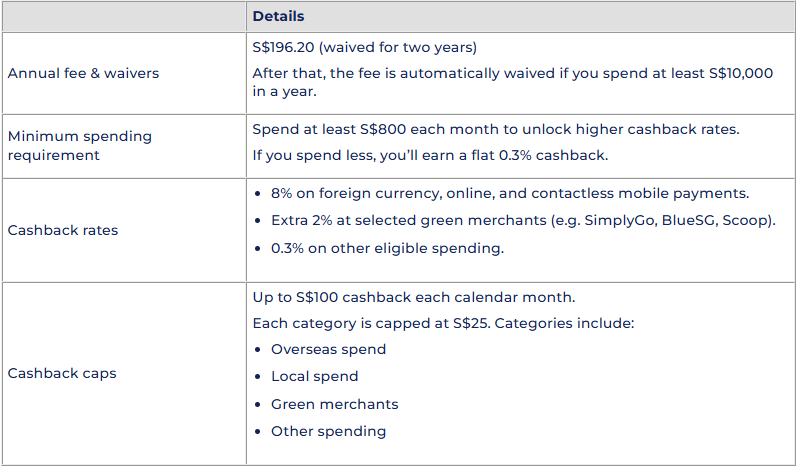This screenshot has height=467, width=796.
Task: Select the "Annual fee & waivers" row label
Action: [83, 73]
